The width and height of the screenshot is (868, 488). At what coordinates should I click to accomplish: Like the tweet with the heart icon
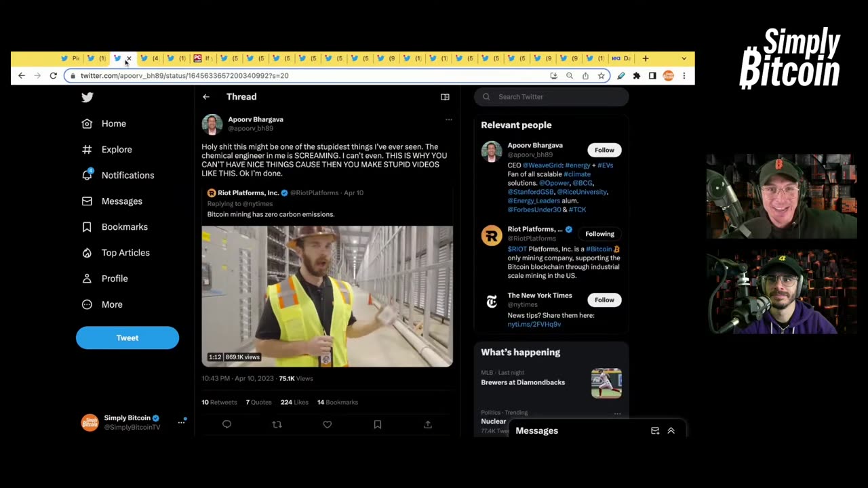click(328, 424)
